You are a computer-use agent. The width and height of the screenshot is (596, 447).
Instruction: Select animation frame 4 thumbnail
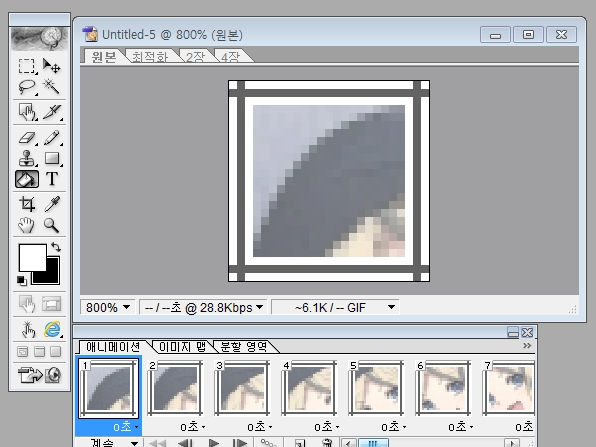coord(309,388)
